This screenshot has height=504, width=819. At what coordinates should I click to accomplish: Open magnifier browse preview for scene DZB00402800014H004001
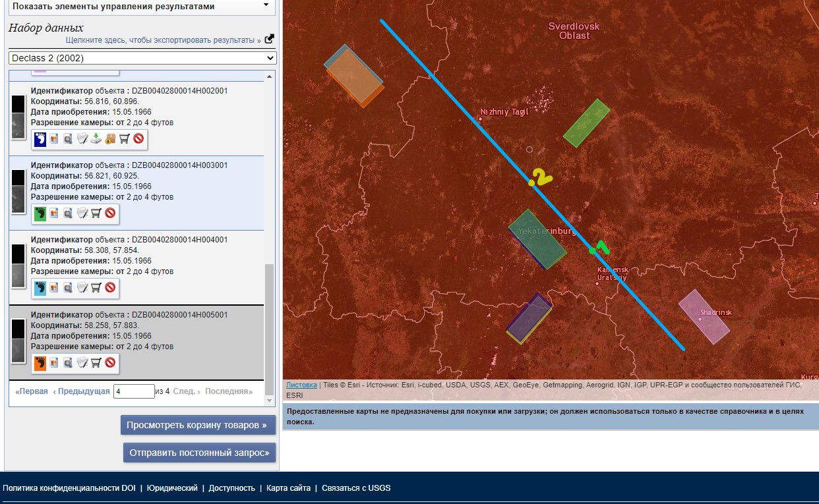(68, 288)
